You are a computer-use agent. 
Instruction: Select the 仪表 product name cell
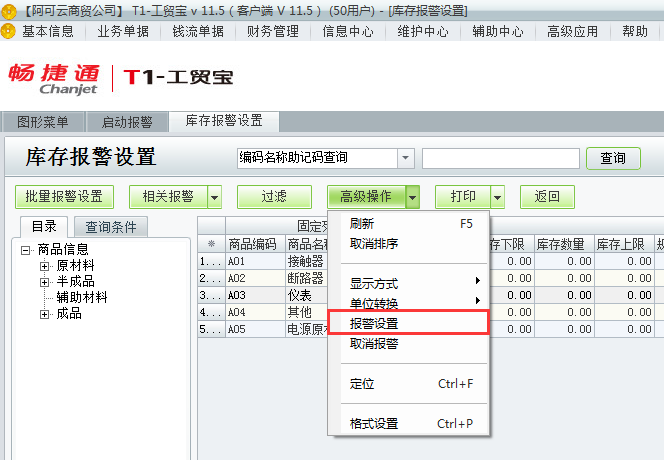tap(307, 295)
